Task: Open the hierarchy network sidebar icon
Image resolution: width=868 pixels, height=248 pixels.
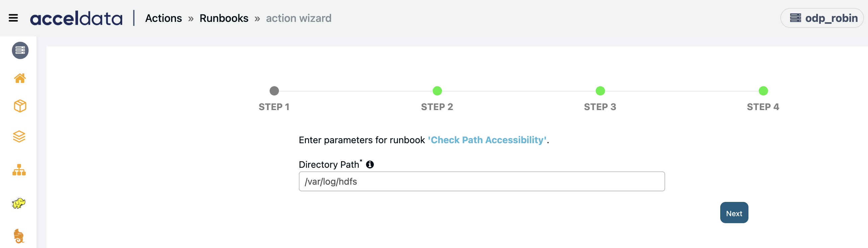Action: pos(19,170)
